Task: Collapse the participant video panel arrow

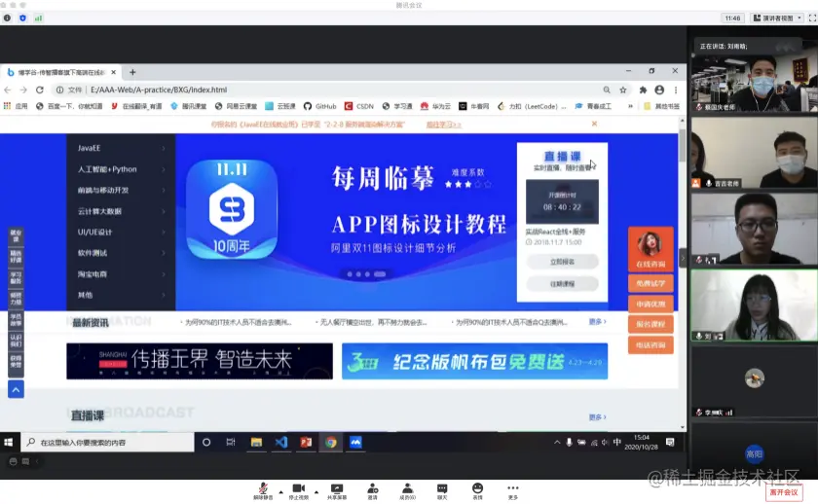Action: pos(683,258)
